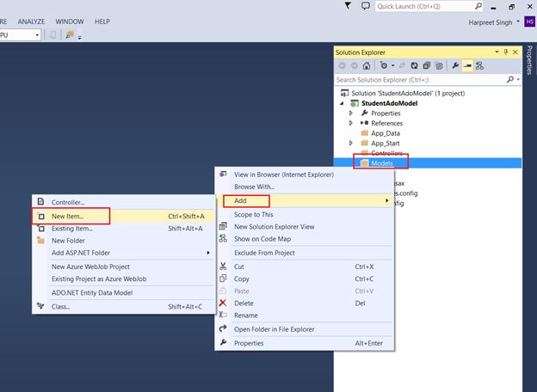Image resolution: width=537 pixels, height=392 pixels.
Task: Click the View in Browser icon
Action: pos(223,174)
